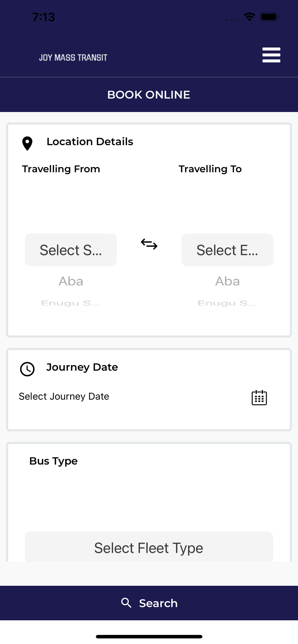This screenshot has height=644, width=298.
Task: Tap the Journey Date clock icon
Action: [27, 369]
